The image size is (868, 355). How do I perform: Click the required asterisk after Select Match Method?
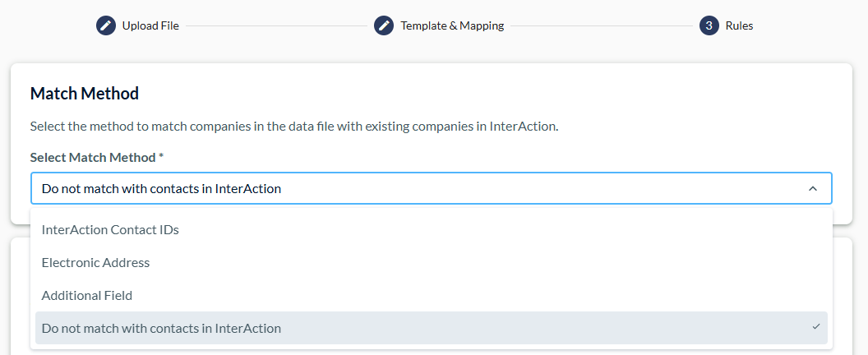161,156
